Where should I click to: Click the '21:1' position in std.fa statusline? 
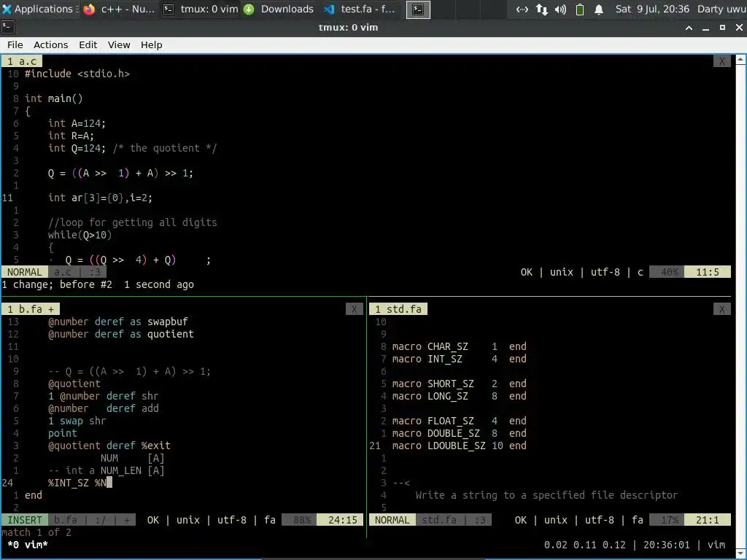[x=707, y=520]
